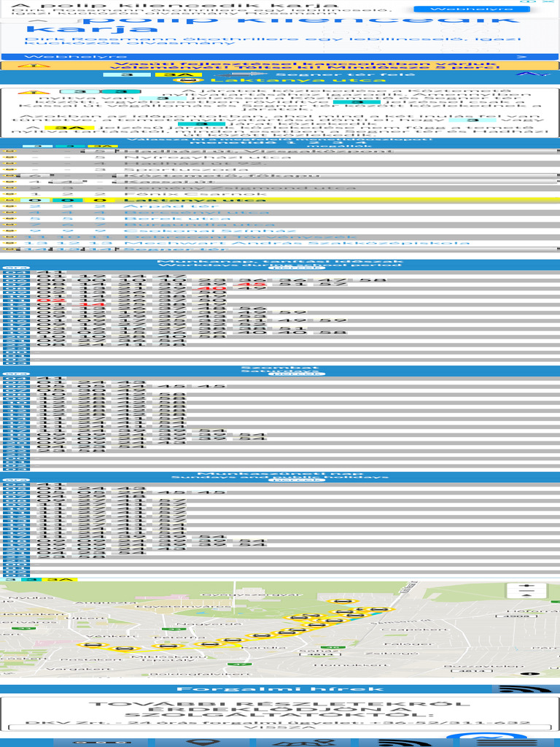Screen dimensions: 560x747
Task: Open the Debreceni Törvényszék stop
Action: pyautogui.click(x=240, y=237)
